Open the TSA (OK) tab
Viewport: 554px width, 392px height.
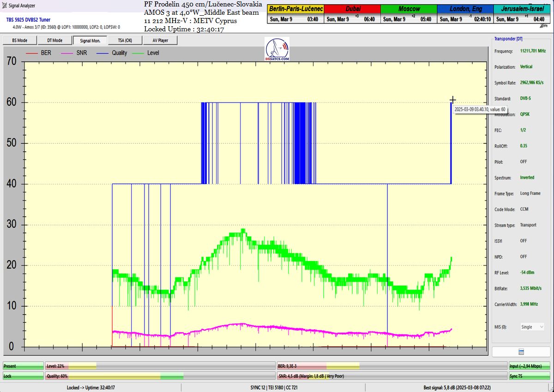[125, 41]
